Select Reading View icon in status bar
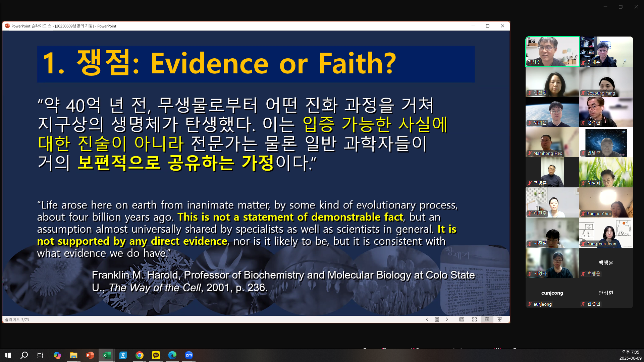644x362 pixels. click(487, 319)
